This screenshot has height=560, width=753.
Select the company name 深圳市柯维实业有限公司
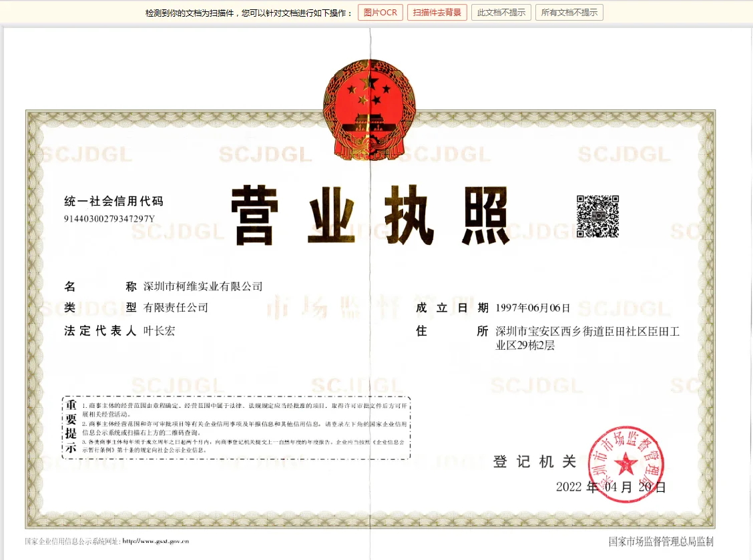click(203, 286)
